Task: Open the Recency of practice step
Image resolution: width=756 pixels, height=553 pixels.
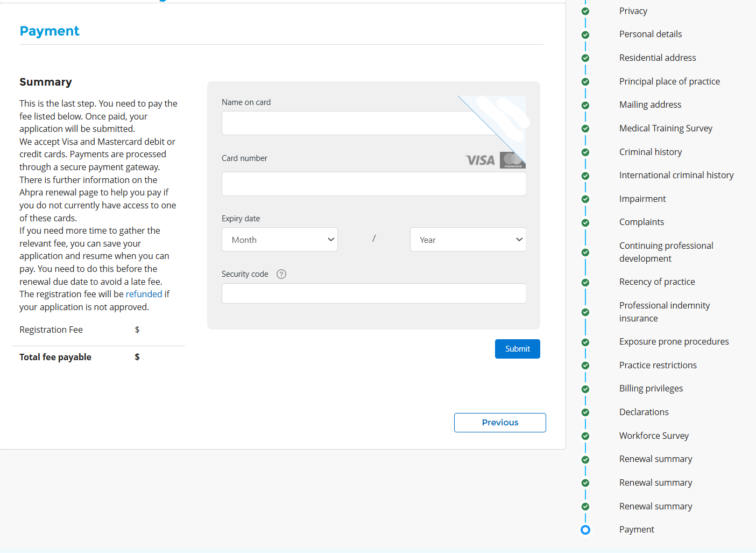Action: 657,282
